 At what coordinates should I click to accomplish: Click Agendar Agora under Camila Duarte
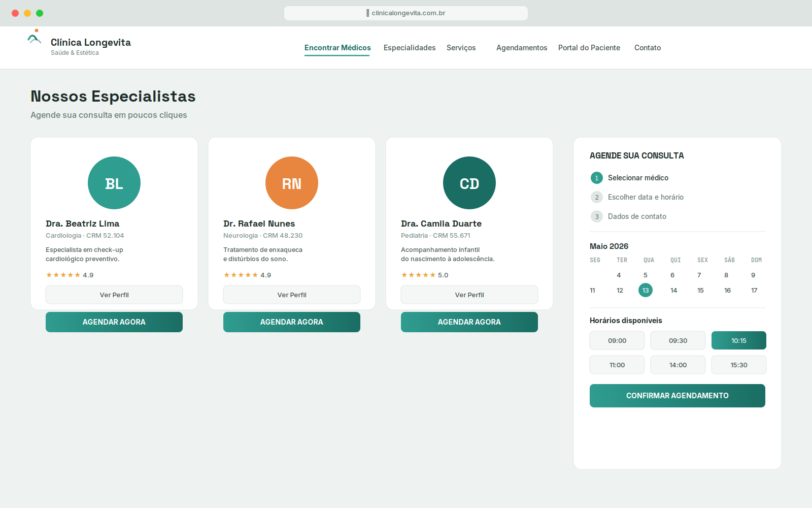469,322
